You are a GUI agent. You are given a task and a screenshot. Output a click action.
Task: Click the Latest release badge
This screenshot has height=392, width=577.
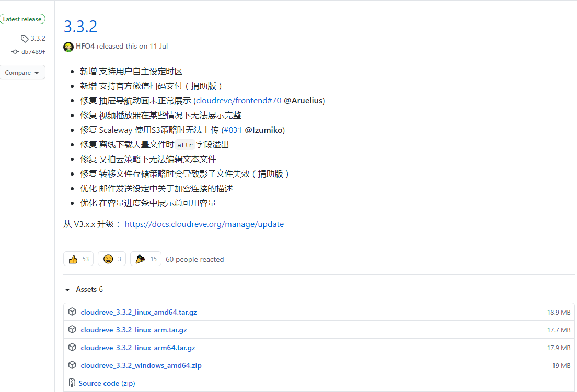[x=22, y=19]
